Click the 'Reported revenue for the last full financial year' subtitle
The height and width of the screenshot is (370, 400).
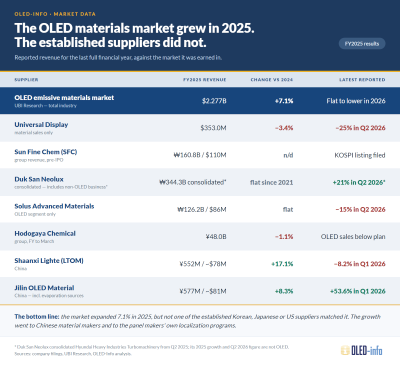click(x=118, y=58)
